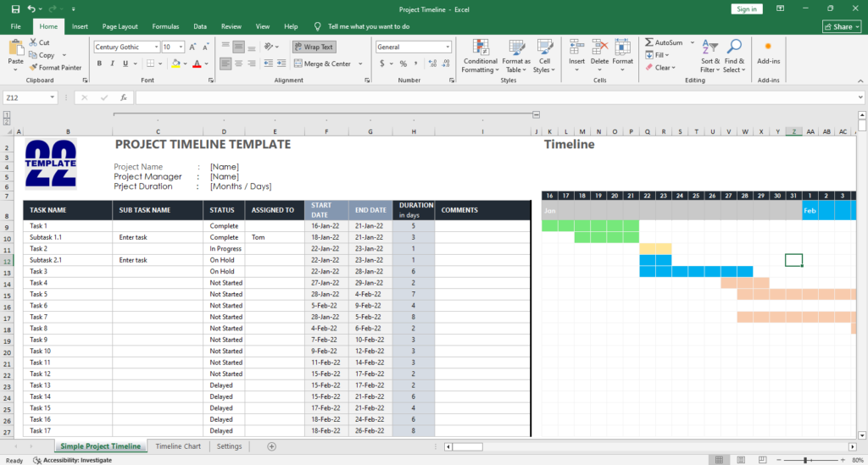Open the Settings sheet tab
Viewport: 868px width, 465px height.
(229, 446)
